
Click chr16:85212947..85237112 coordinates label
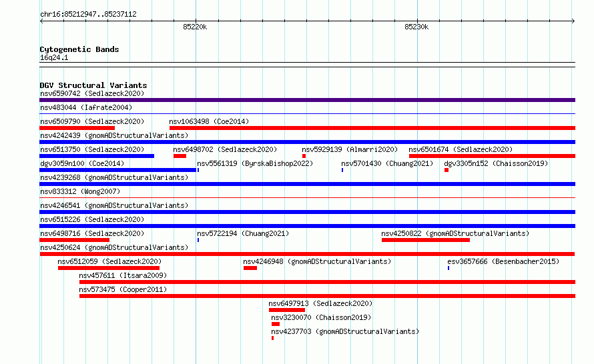[x=88, y=15]
